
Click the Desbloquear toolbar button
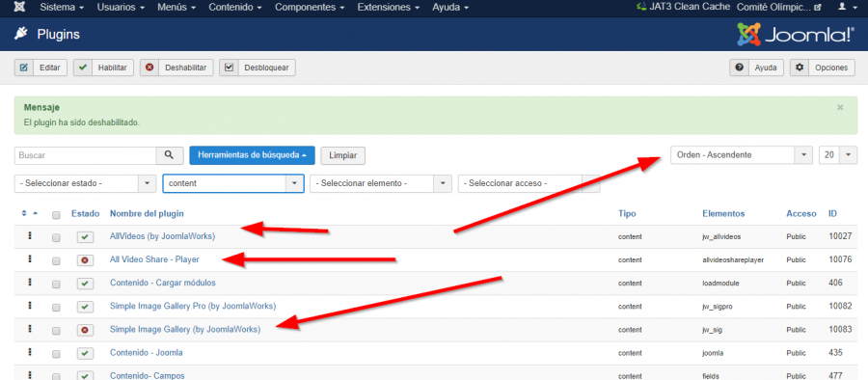tap(258, 68)
